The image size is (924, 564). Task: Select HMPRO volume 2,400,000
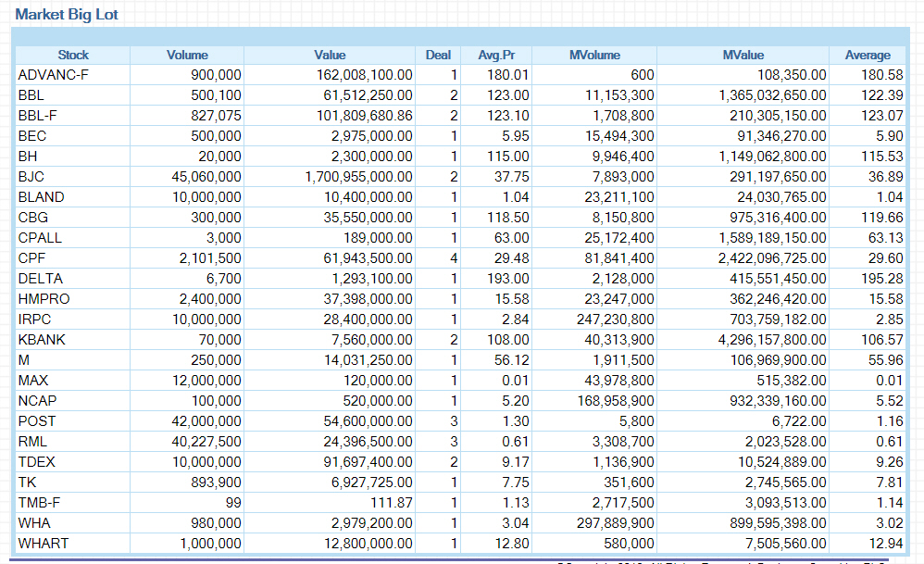click(x=210, y=299)
